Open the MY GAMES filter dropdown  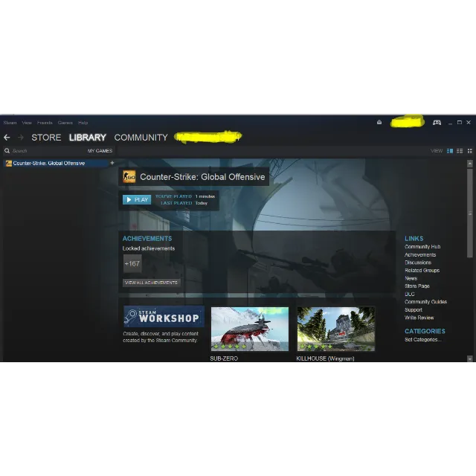(100, 150)
